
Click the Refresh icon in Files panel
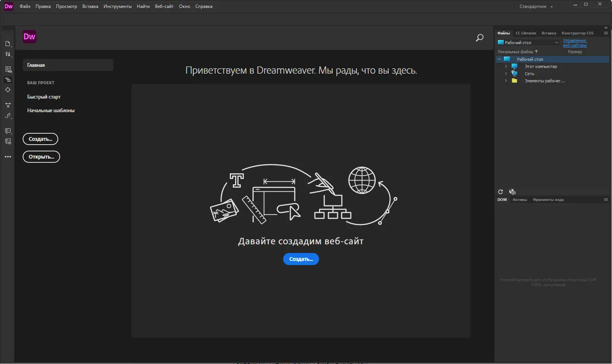coord(500,192)
